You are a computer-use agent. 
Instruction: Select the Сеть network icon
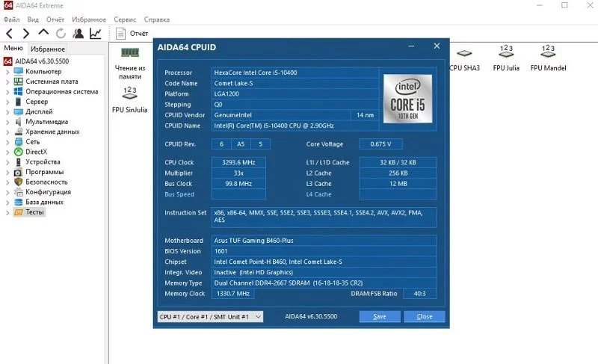click(x=18, y=142)
